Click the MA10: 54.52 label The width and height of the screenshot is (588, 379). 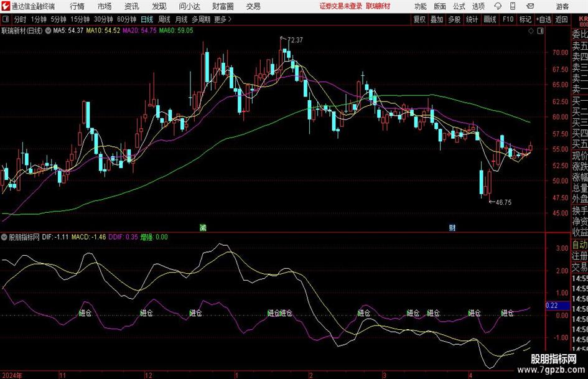tap(103, 30)
